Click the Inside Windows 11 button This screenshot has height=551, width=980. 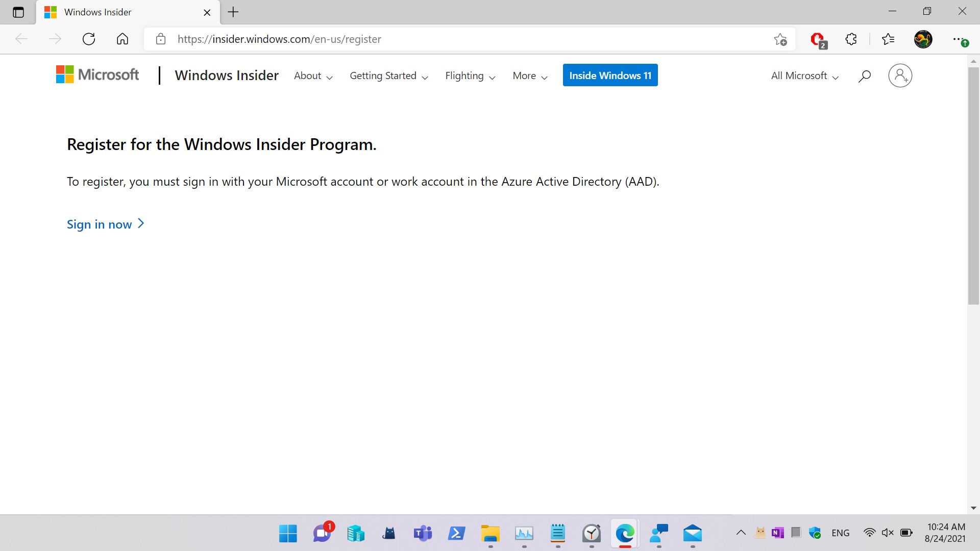(610, 75)
